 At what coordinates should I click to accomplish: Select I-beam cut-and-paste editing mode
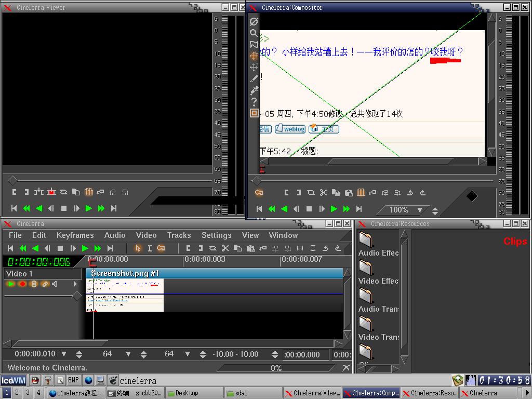[150, 248]
